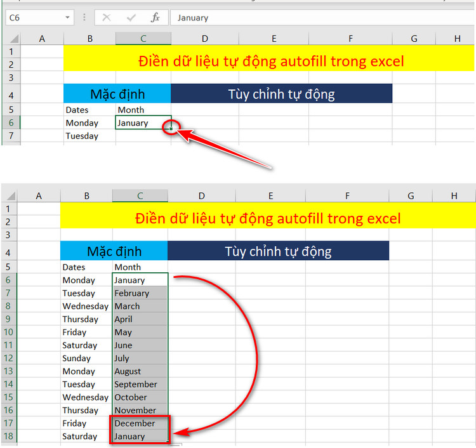
Task: Click the cell containing June
Action: [140, 345]
